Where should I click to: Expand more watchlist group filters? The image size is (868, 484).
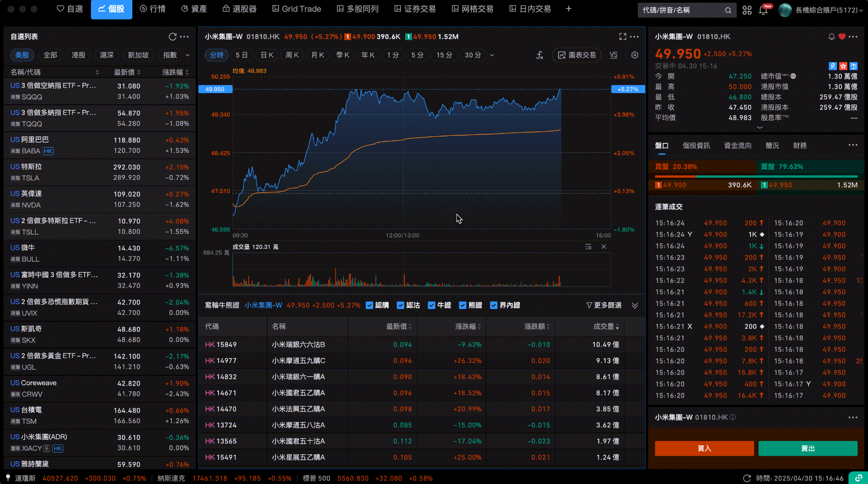coord(188,55)
